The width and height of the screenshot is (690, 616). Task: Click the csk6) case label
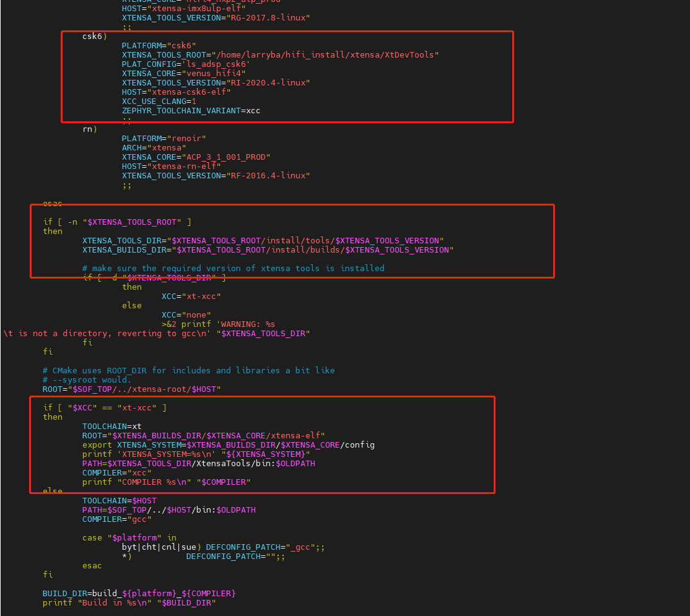click(x=93, y=36)
